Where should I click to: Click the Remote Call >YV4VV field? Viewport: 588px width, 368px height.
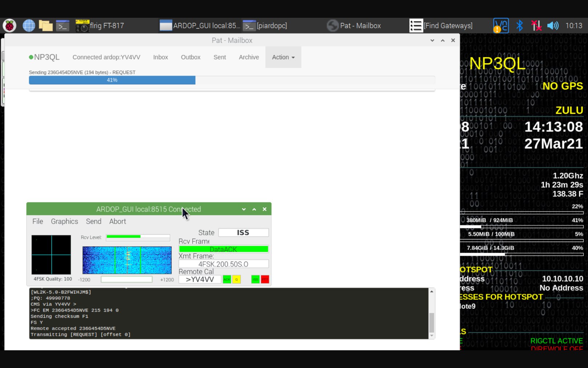coord(200,279)
